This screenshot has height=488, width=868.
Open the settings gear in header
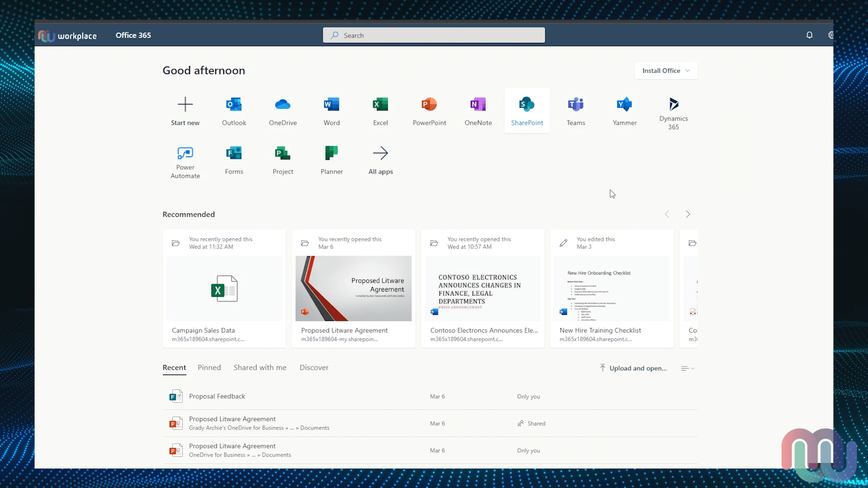830,35
